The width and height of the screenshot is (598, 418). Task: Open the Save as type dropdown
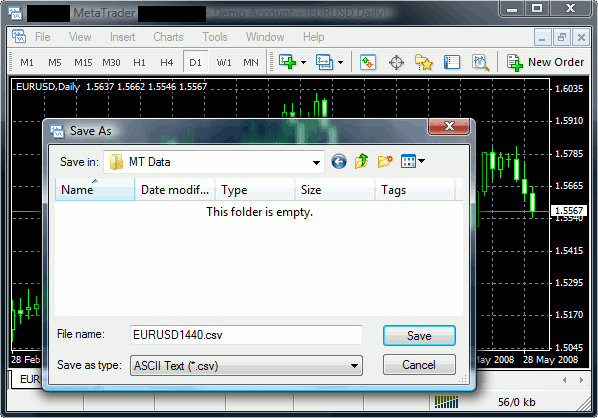coord(246,366)
